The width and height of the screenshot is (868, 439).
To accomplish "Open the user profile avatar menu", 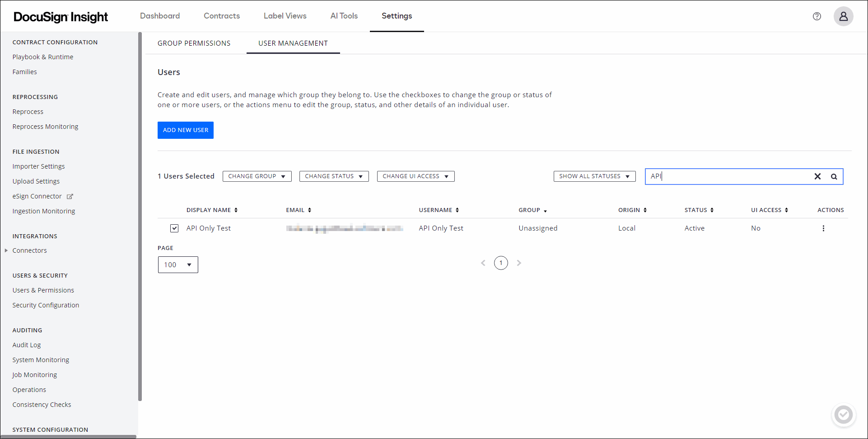I will [843, 16].
